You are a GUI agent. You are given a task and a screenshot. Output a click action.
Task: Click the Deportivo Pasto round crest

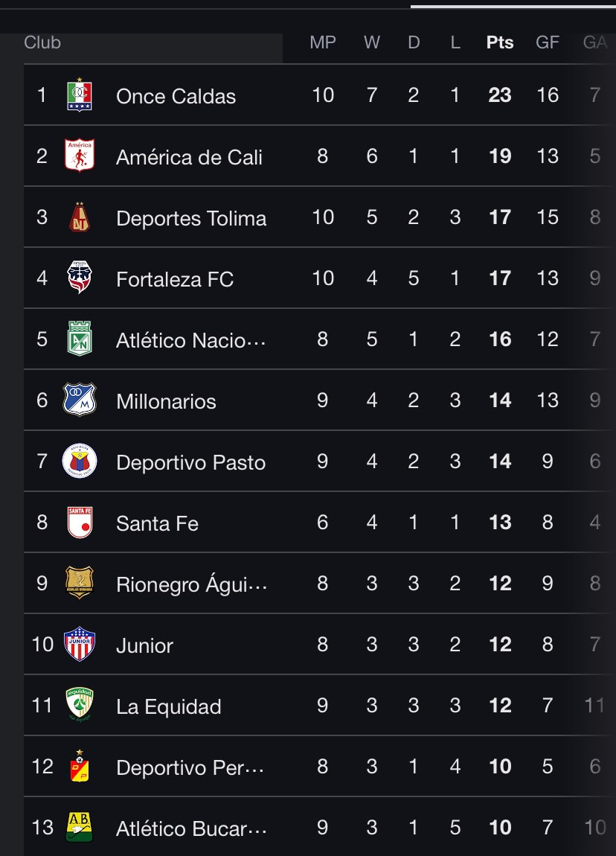[x=79, y=461]
